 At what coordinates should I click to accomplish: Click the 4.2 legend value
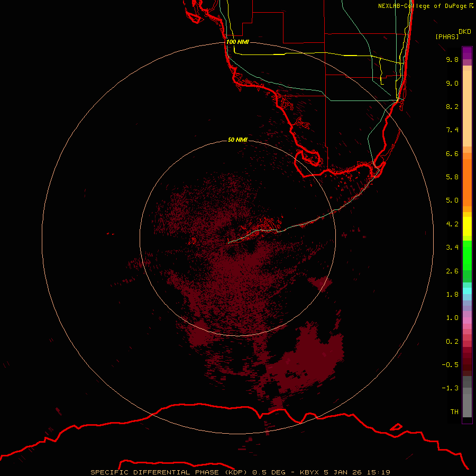(x=452, y=224)
